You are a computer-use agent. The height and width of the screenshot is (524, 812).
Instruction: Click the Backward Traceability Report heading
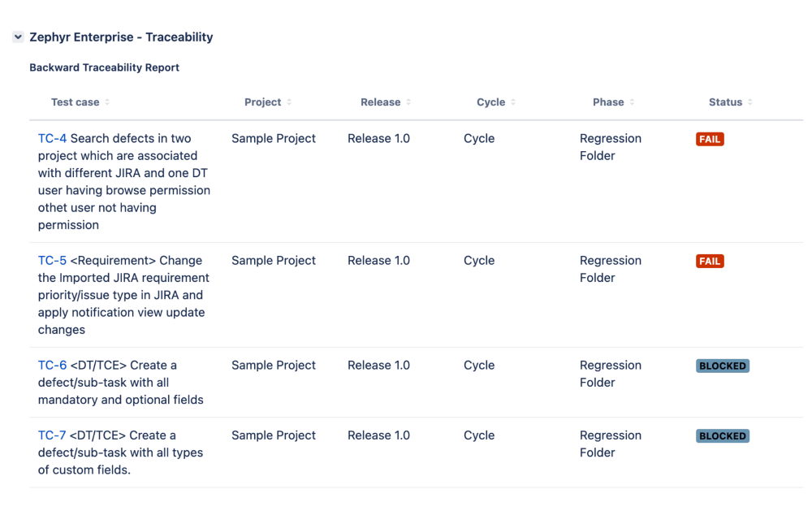pos(104,67)
